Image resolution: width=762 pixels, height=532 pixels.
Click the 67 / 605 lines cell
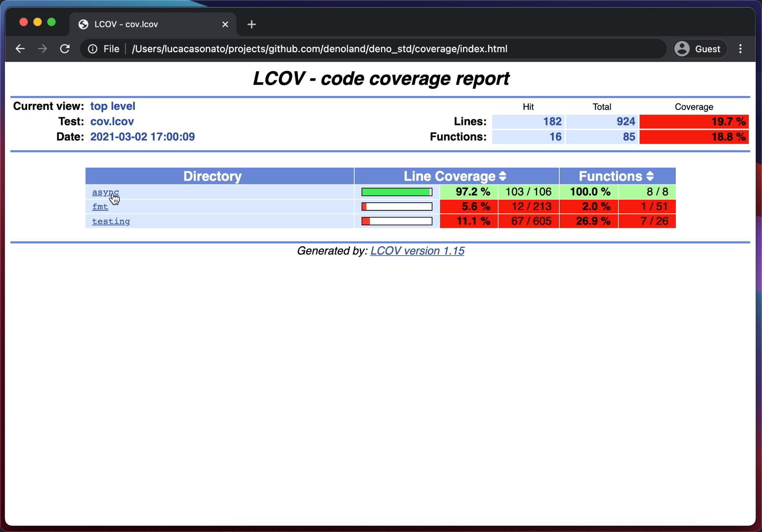click(528, 221)
